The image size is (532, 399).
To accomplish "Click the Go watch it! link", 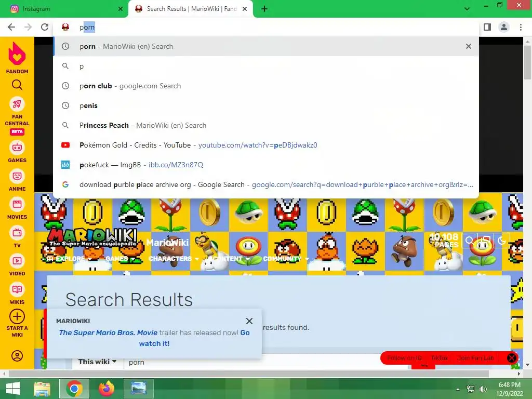I will (194, 338).
